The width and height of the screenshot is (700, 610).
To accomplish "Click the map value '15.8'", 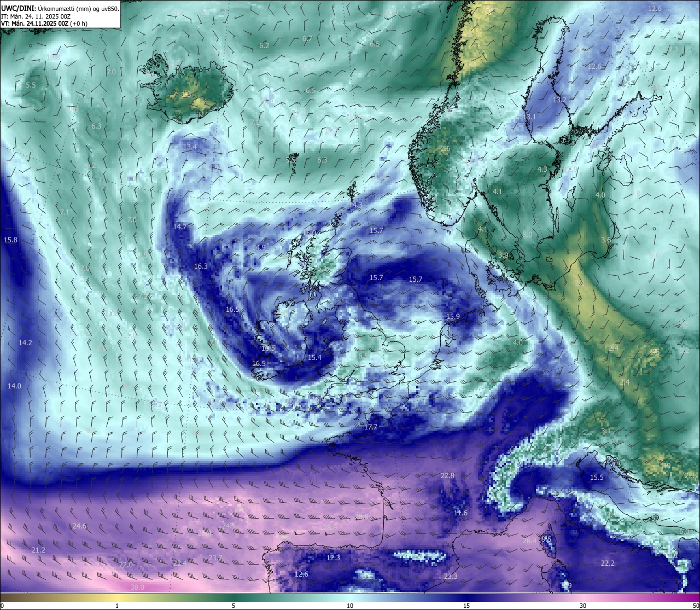I will pyautogui.click(x=10, y=240).
